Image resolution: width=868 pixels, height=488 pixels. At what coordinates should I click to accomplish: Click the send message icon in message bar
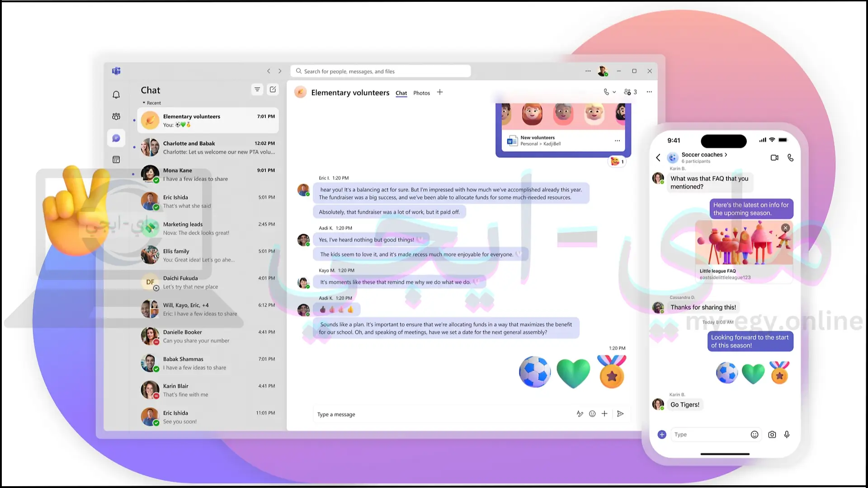click(620, 413)
